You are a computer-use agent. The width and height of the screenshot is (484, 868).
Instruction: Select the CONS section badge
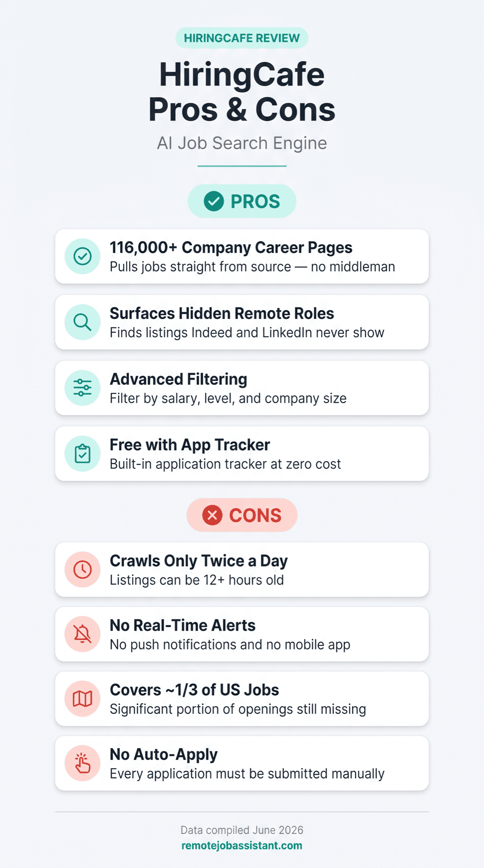(242, 515)
